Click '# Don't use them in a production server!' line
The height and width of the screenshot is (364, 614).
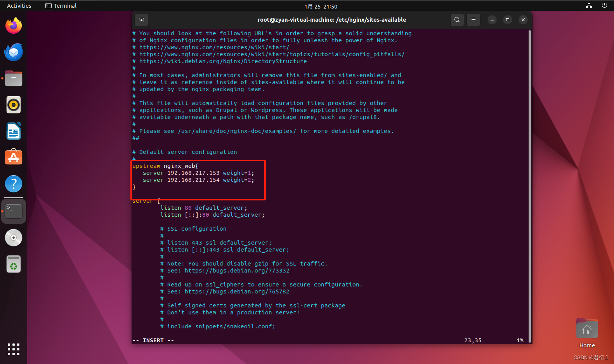tap(230, 312)
